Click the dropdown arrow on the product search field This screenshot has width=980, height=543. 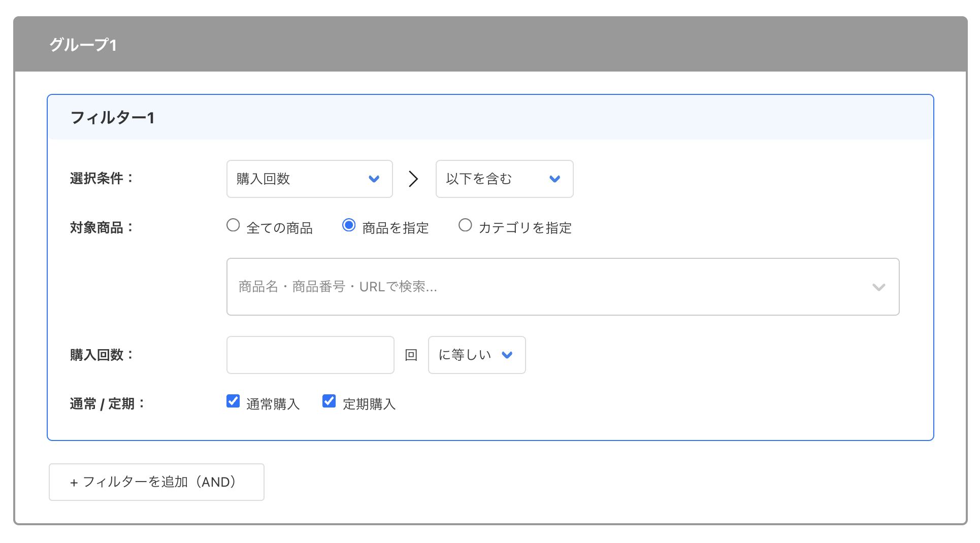[878, 287]
